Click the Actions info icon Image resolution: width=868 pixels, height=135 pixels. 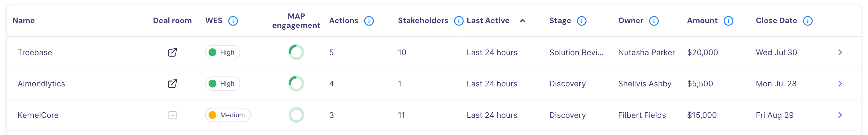point(369,21)
